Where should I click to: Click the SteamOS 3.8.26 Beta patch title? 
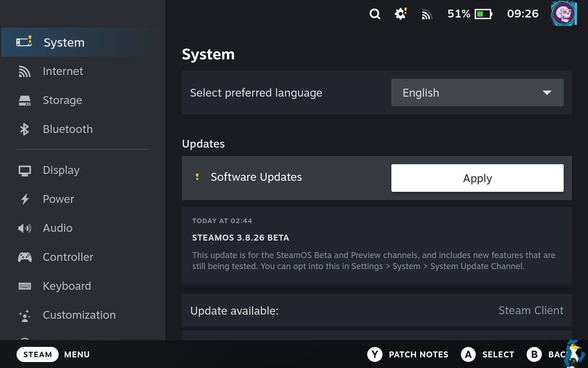240,238
